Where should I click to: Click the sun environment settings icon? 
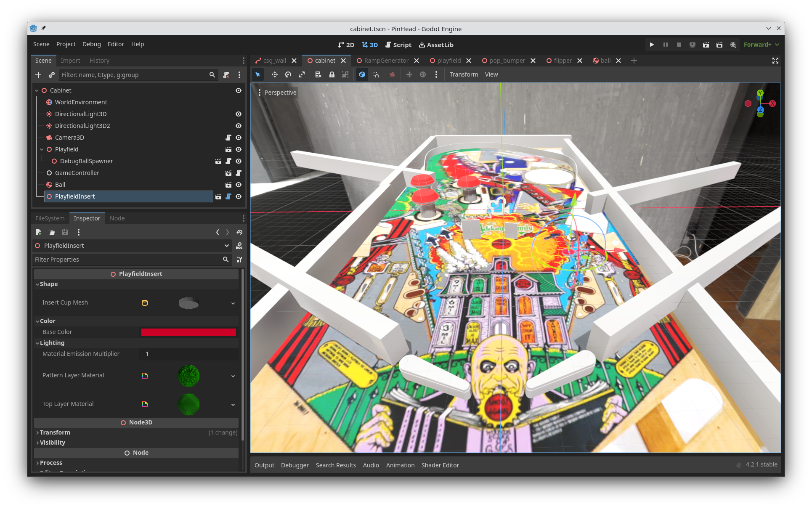pos(409,74)
